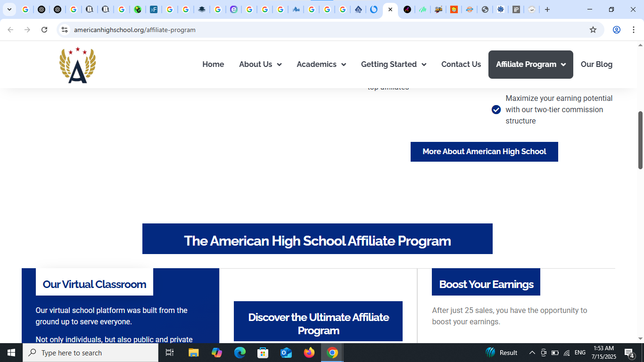Click the American High School winged logo
The width and height of the screenshot is (644, 362).
tap(77, 65)
